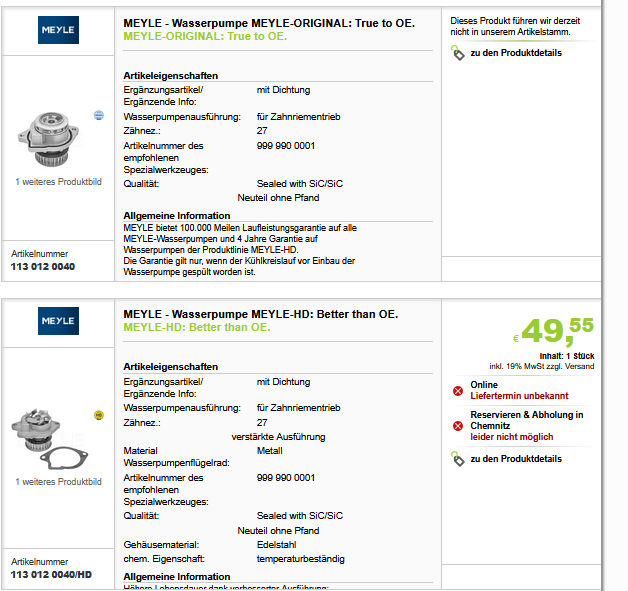628x591 pixels.
Task: Click the red unavailable icon beside Reservieren & Abholung
Action: [458, 426]
